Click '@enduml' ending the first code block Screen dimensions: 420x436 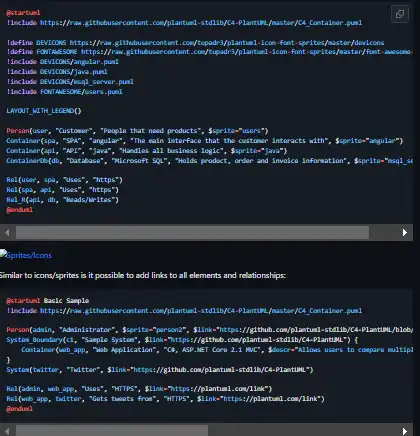[x=20, y=210]
